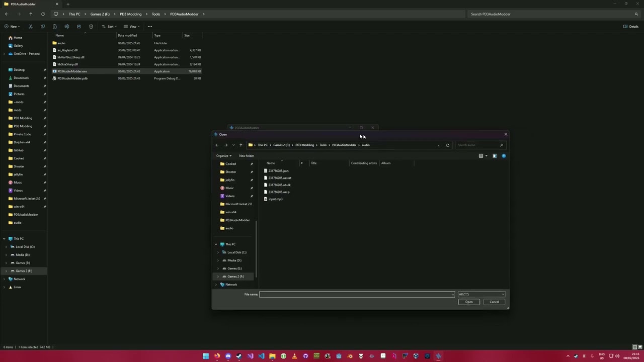Open the New menu in File Explorer
Image resolution: width=644 pixels, height=362 pixels.
click(12, 27)
